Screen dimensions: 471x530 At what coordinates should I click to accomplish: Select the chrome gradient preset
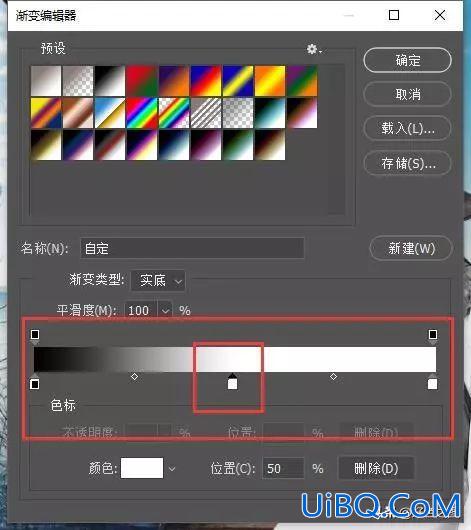pos(110,113)
